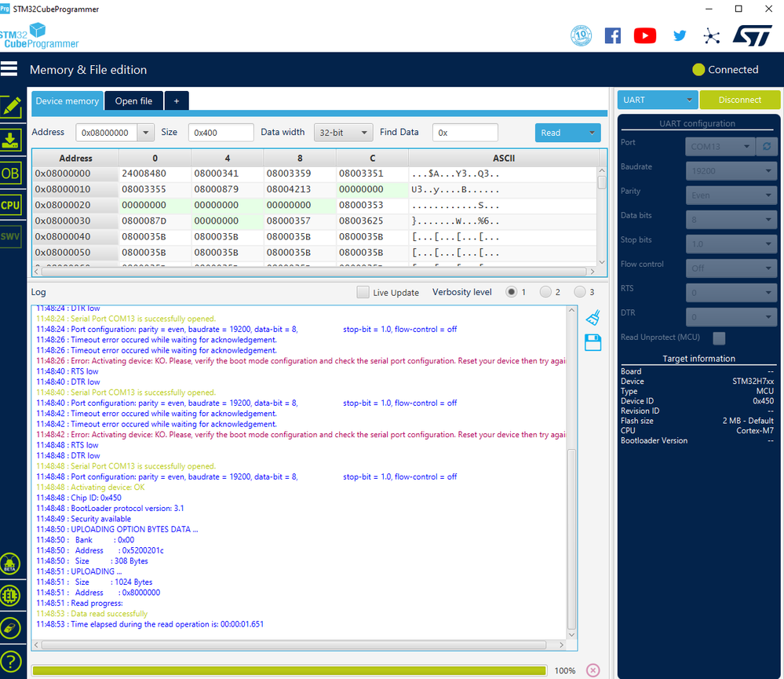Open Memory & File edition pencil icon

[x=11, y=107]
